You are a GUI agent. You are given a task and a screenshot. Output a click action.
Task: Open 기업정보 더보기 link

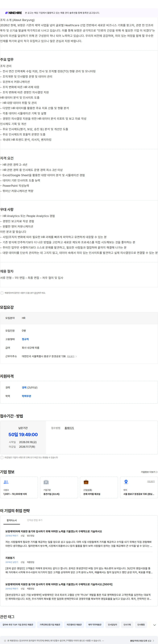149,472
